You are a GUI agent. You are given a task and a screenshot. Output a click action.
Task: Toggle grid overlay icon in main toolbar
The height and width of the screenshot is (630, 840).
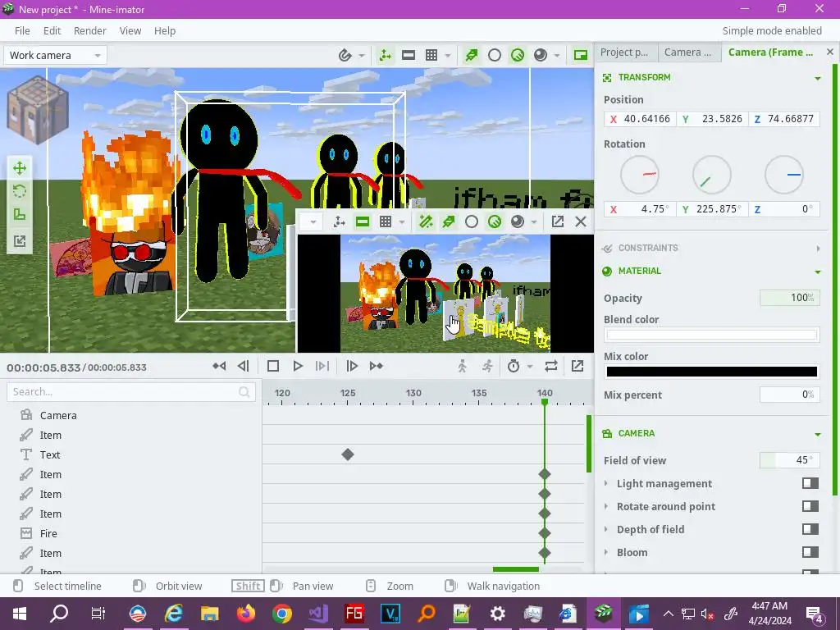click(431, 55)
